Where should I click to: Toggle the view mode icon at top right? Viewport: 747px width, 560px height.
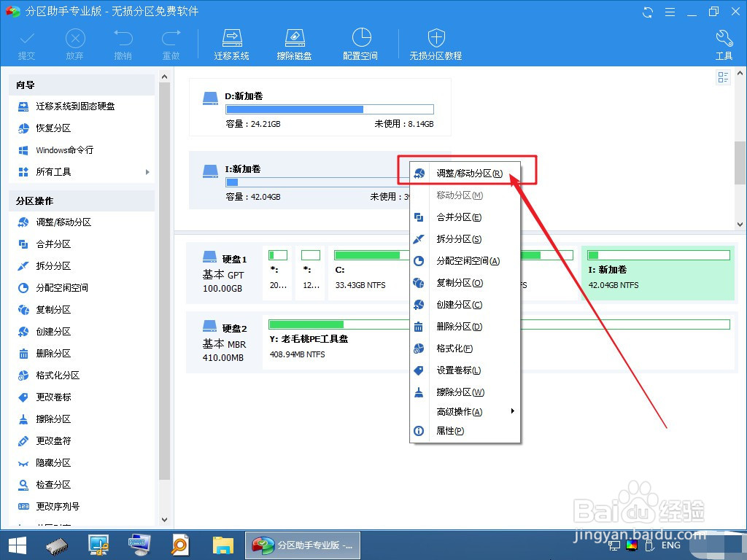click(x=723, y=77)
